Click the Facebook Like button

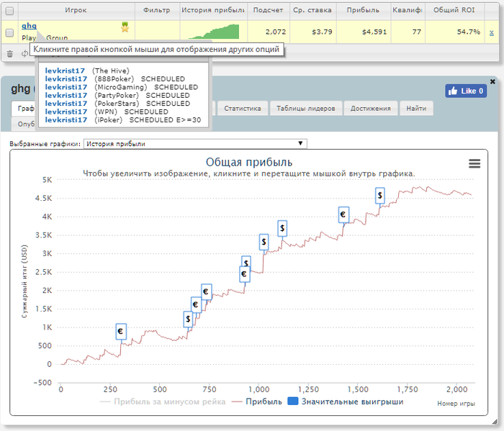pyautogui.click(x=466, y=91)
